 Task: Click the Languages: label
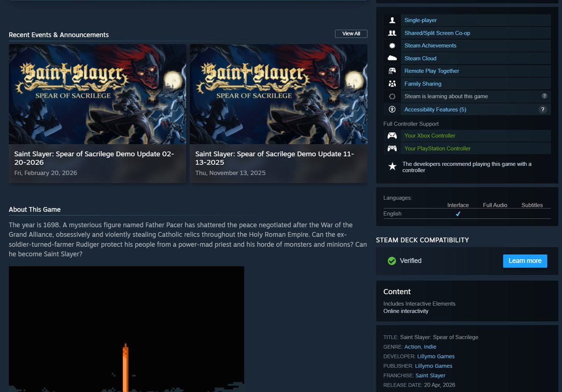coord(398,198)
